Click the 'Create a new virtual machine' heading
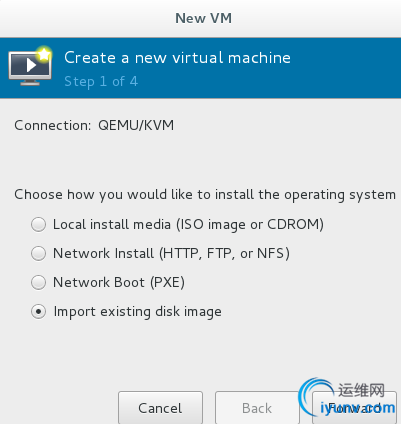The image size is (401, 424). point(177,58)
